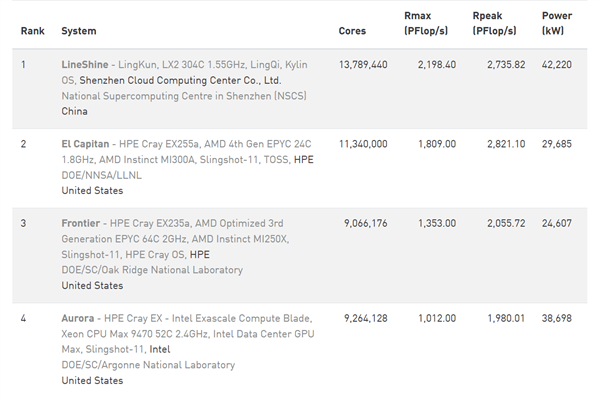Open the Frontier system link
This screenshot has width=600, height=398.
tap(81, 223)
